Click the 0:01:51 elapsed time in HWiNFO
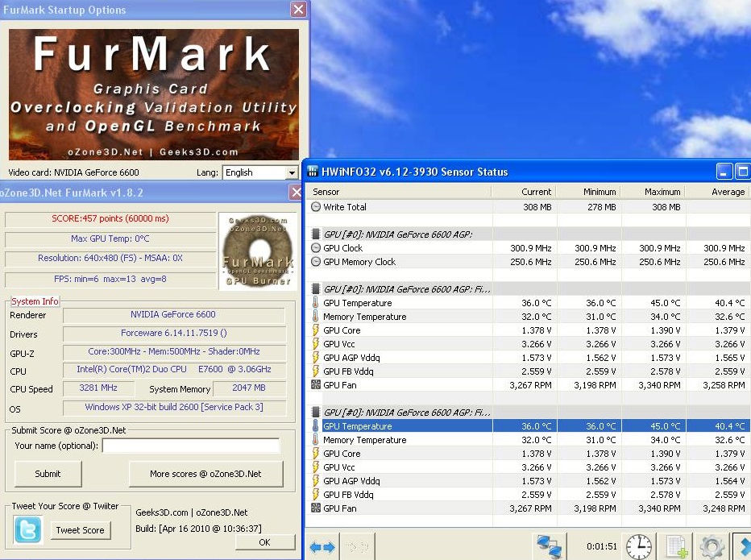 tap(602, 546)
